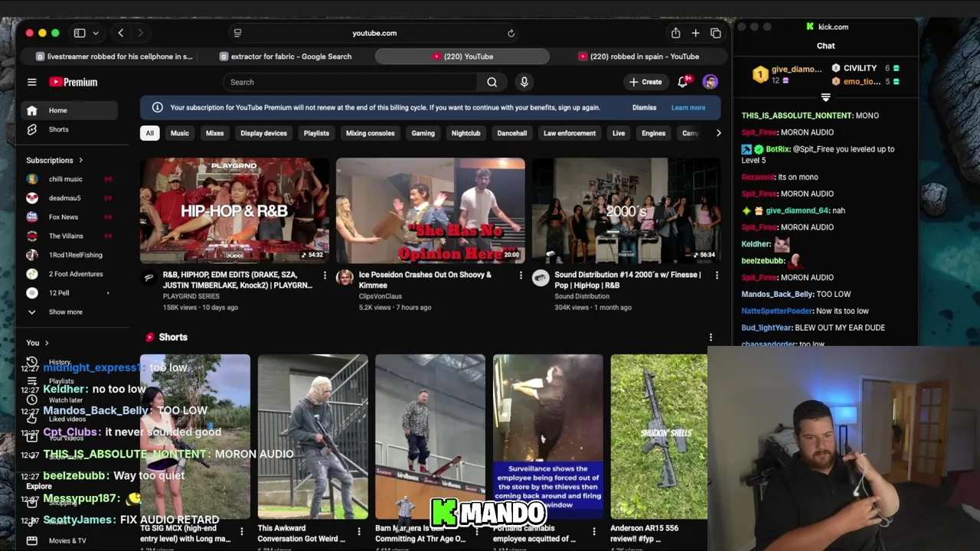This screenshot has width=980, height=551.
Task: Reload the page in Safari's address bar
Action: pos(511,33)
